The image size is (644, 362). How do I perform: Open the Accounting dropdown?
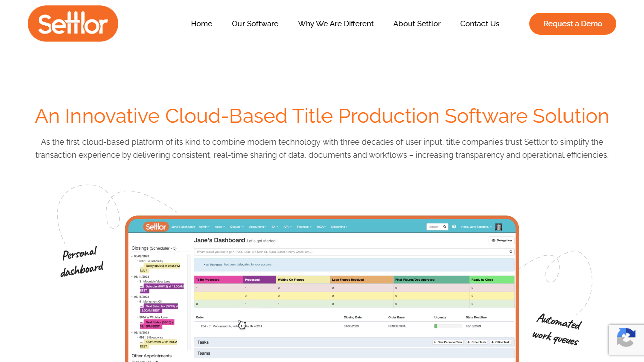258,227
